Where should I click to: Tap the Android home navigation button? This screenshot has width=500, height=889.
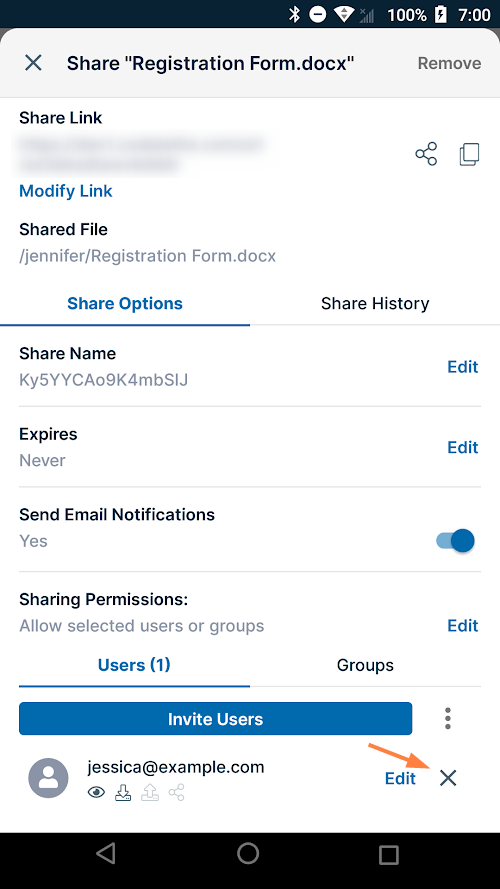tap(248, 853)
